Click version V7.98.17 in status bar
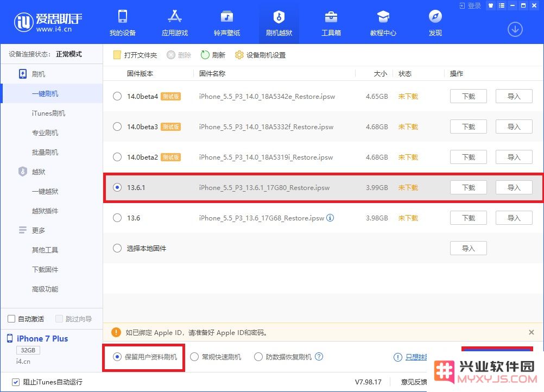544x392 pixels. pyautogui.click(x=368, y=382)
